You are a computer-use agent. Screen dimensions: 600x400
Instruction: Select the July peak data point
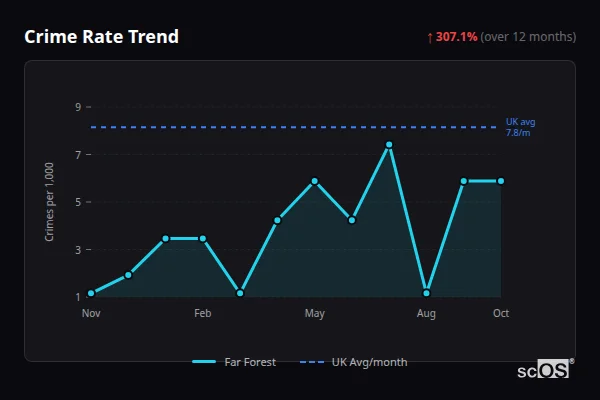pos(389,145)
